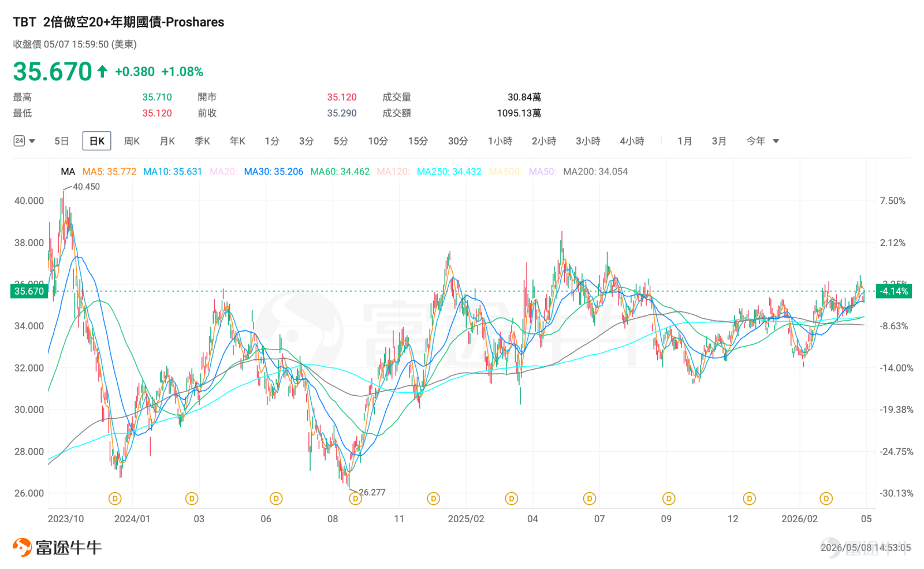This screenshot has height=569, width=924.
Task: Expand the dropdown arrow beside the 24 icon
Action: [32, 142]
